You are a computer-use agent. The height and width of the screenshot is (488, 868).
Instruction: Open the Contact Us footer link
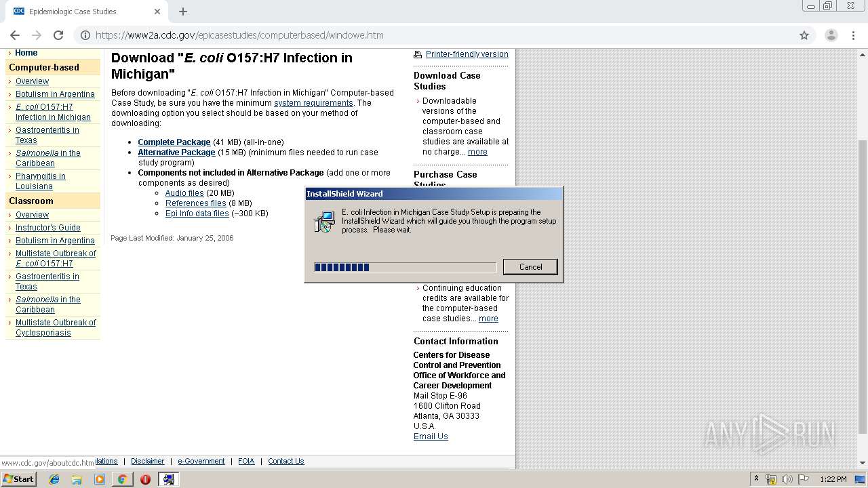click(285, 461)
